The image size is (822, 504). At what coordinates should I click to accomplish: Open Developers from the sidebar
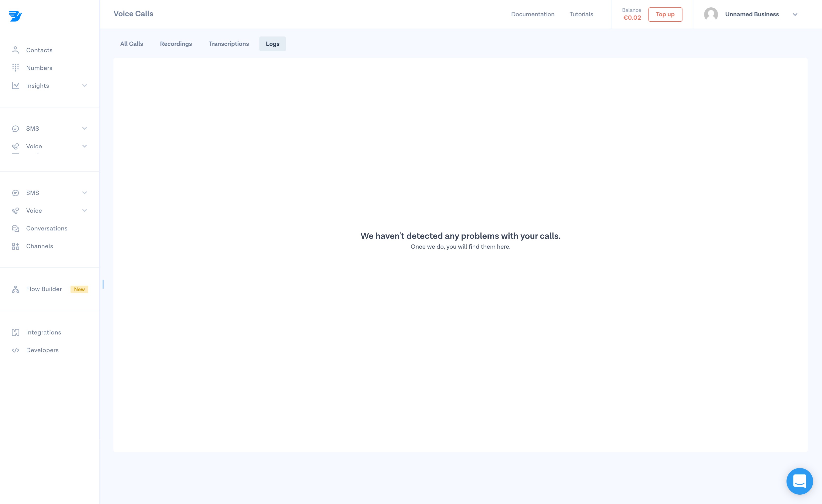[42, 350]
